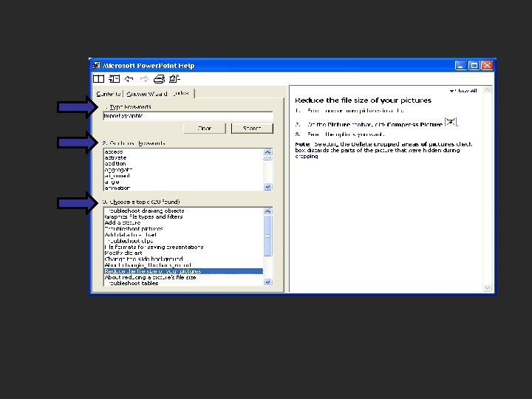This screenshot has height=399, width=532.
Task: Open the Options toolbar icon
Action: [x=174, y=79]
